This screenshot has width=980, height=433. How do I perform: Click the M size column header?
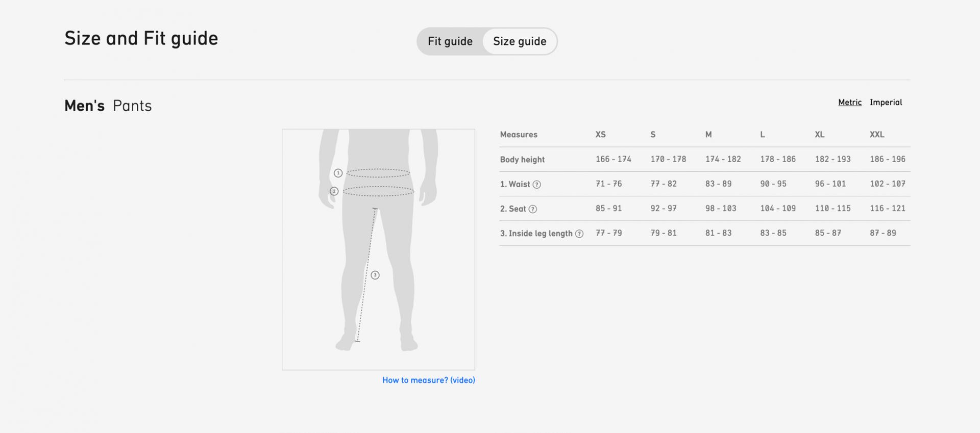[x=708, y=135]
